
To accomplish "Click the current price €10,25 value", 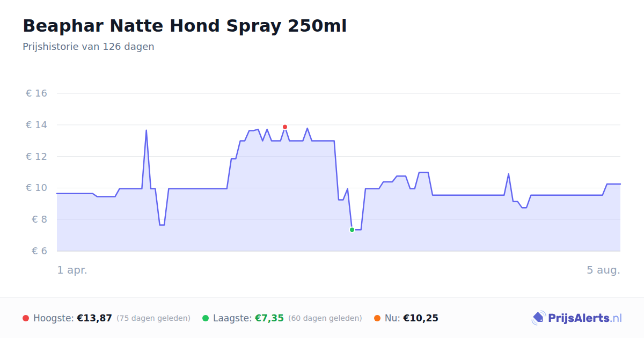I will click(421, 318).
